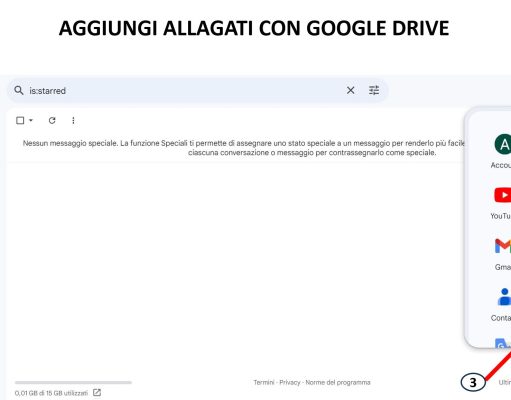511x400 pixels.
Task: Click the search magnifier icon
Action: tap(19, 90)
